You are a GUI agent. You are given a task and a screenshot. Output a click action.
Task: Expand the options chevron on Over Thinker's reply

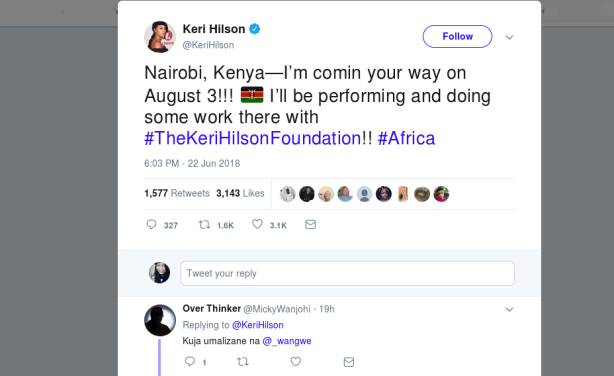(509, 309)
